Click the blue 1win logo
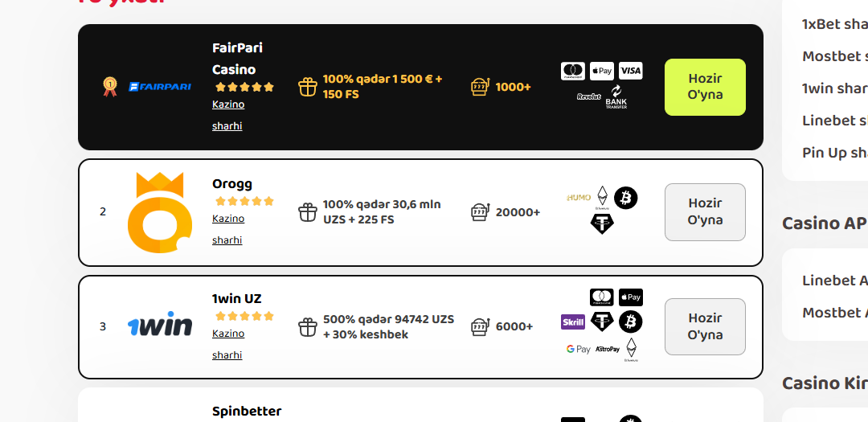Screen dimensions: 868x422 (160, 326)
